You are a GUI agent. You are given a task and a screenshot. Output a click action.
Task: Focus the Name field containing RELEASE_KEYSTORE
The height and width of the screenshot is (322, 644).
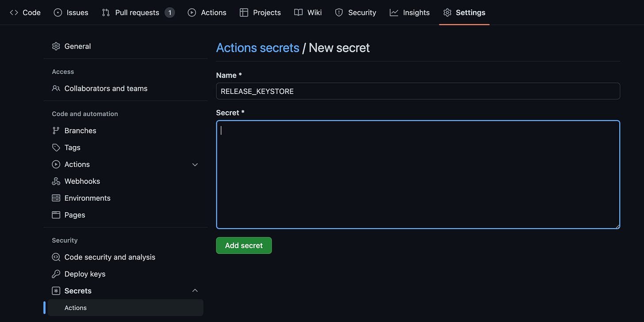418,91
